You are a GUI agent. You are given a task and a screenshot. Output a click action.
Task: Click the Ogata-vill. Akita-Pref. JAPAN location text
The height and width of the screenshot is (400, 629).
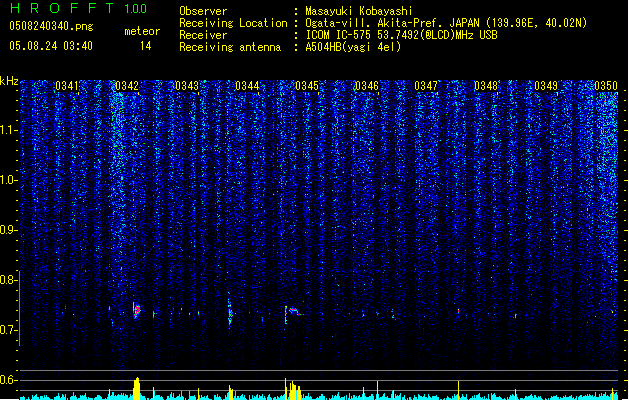446,23
